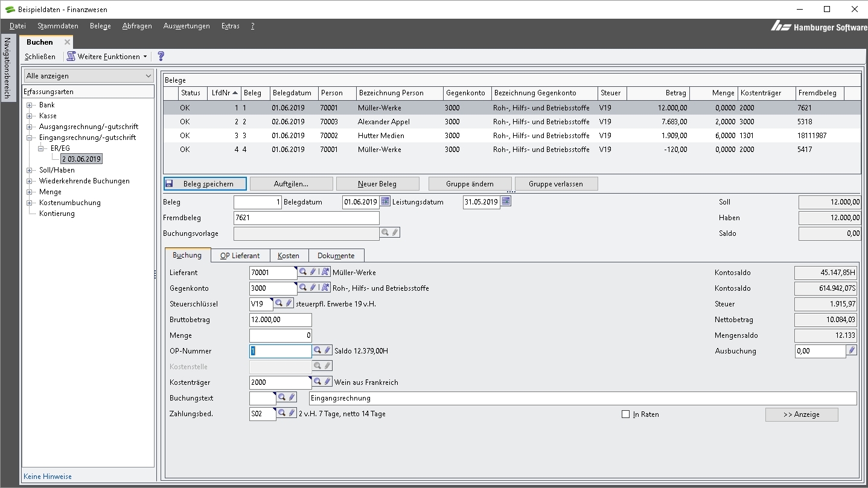868x488 pixels.
Task: Click the new-entry icon beside Lieferant
Action: pos(325,272)
